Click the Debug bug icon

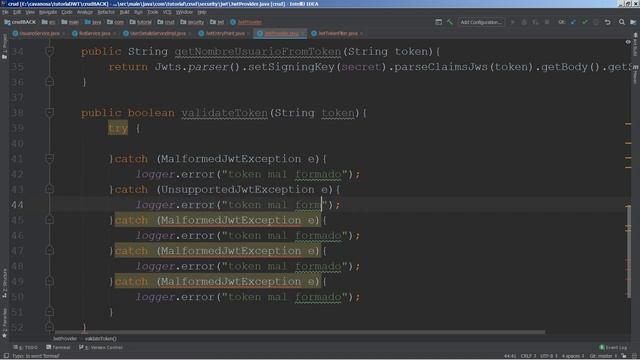(524, 22)
